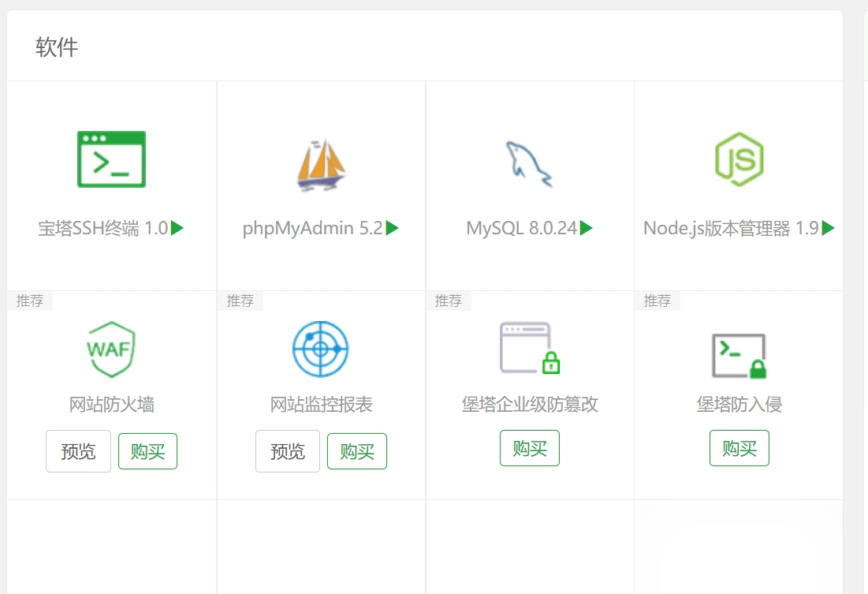Click green play arrow next to phpMyAdmin 5.2

click(x=392, y=228)
